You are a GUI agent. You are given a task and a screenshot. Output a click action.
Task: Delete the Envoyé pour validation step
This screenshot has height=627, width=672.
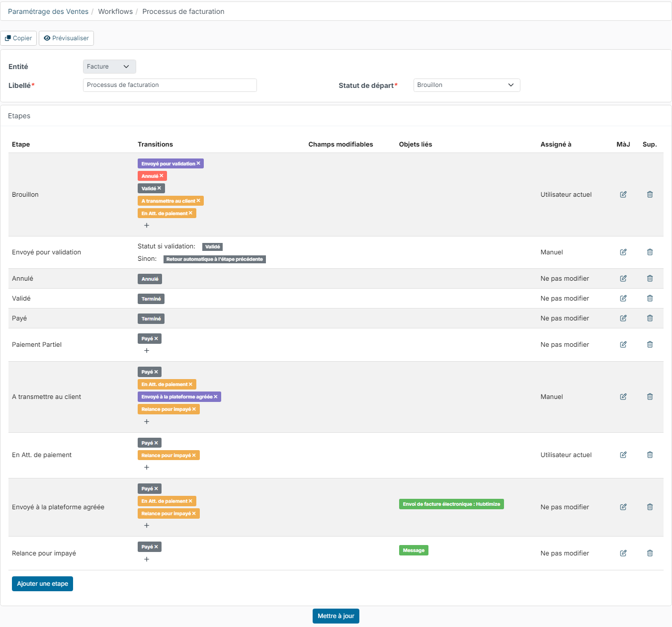pyautogui.click(x=650, y=252)
